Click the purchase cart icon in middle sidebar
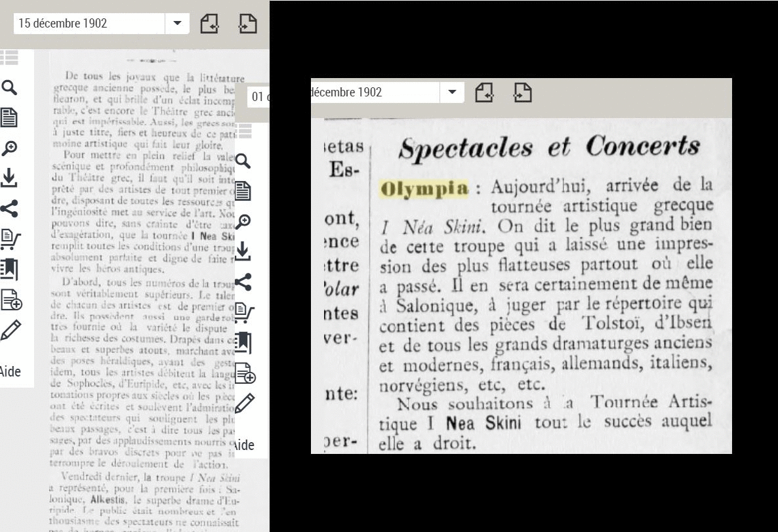 coord(244,312)
